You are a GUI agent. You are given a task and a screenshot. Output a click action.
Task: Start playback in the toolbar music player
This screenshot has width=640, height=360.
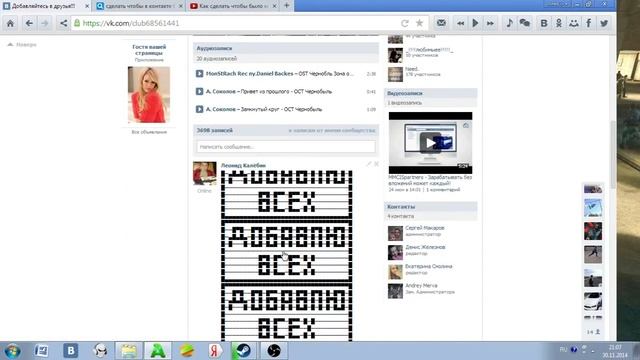point(475,23)
